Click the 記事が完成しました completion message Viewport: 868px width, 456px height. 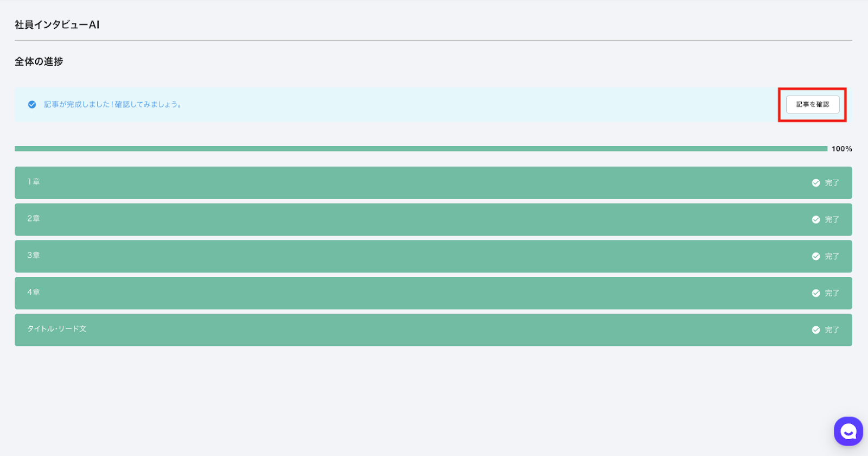[x=113, y=104]
